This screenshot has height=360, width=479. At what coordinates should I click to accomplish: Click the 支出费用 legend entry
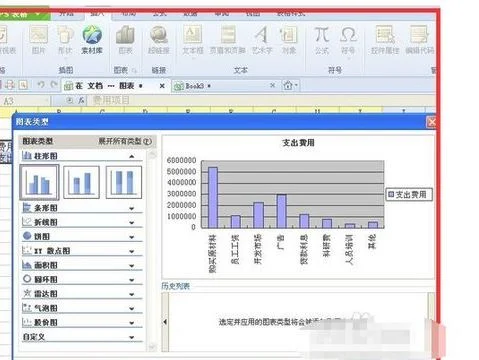[x=409, y=194]
